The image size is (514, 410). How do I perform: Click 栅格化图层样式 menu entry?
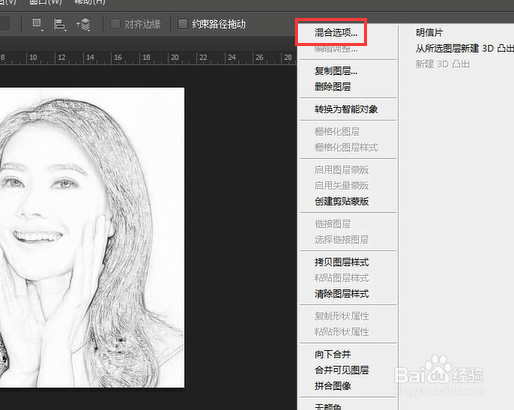(346, 147)
